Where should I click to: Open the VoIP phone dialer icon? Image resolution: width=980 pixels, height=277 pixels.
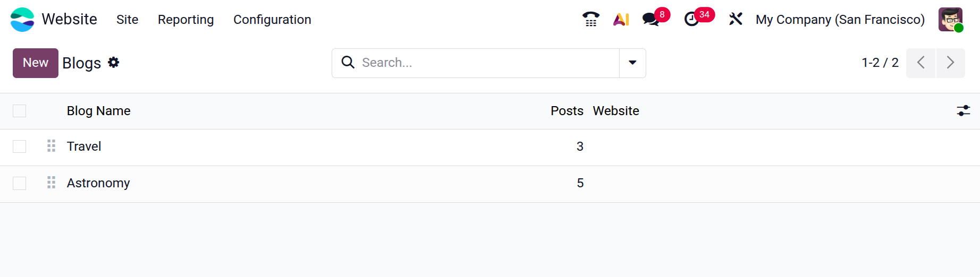(x=590, y=20)
